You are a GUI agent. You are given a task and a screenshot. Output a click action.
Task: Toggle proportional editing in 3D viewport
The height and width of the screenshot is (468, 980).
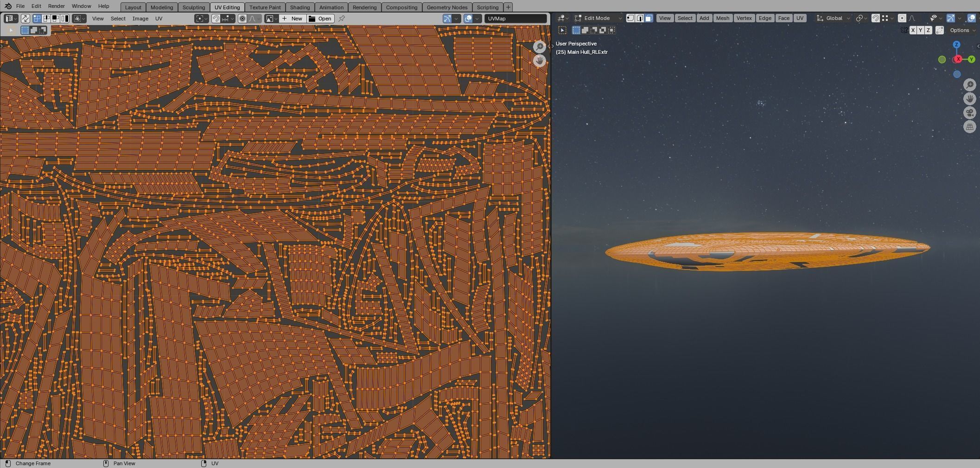click(x=902, y=18)
